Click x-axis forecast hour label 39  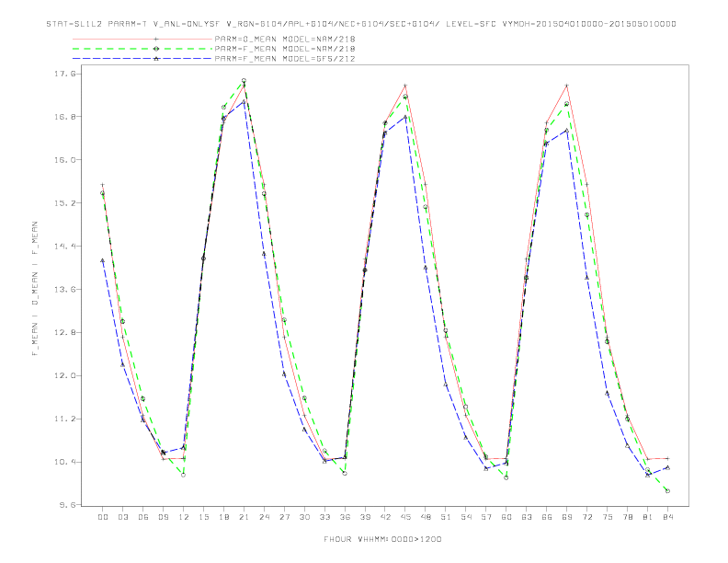tap(366, 517)
